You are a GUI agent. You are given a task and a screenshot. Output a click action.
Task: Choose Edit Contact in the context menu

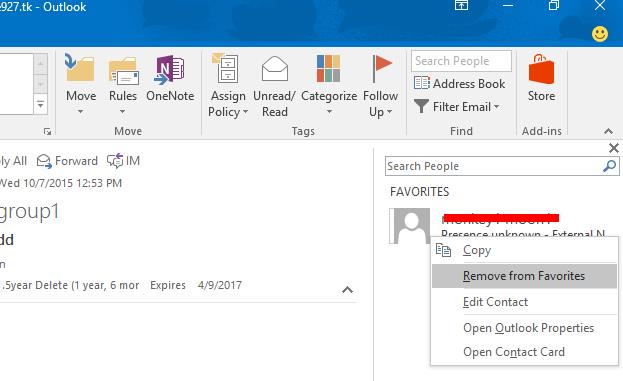[524, 302]
